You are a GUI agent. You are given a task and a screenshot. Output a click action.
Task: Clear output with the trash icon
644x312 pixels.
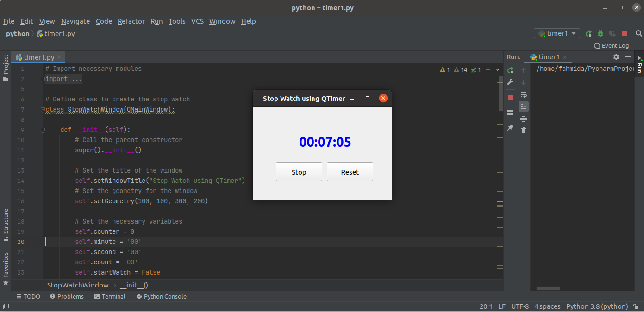tap(524, 131)
